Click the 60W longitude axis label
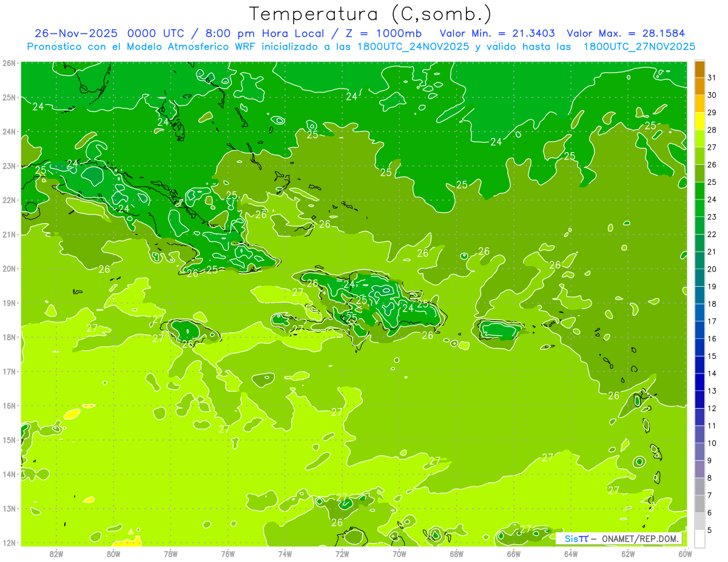 click(x=685, y=554)
